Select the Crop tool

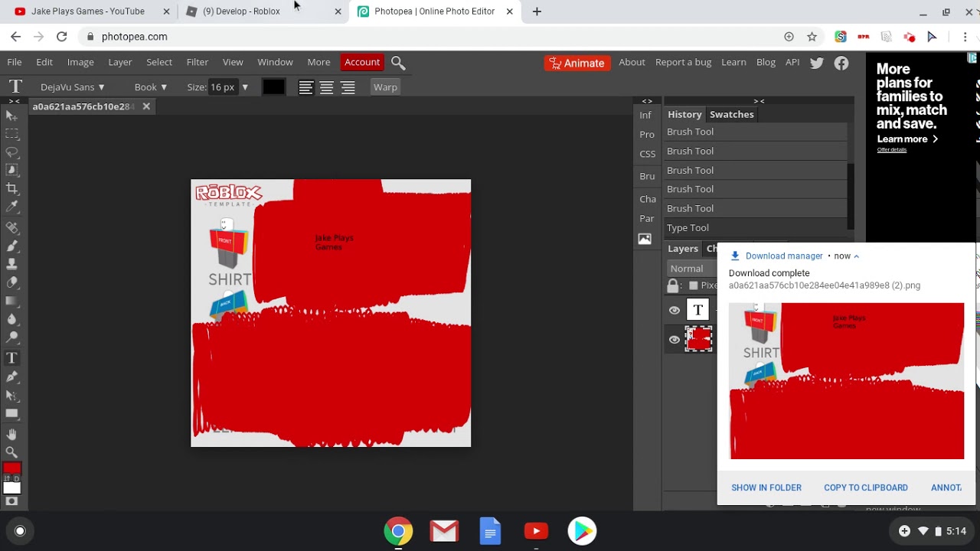point(11,188)
